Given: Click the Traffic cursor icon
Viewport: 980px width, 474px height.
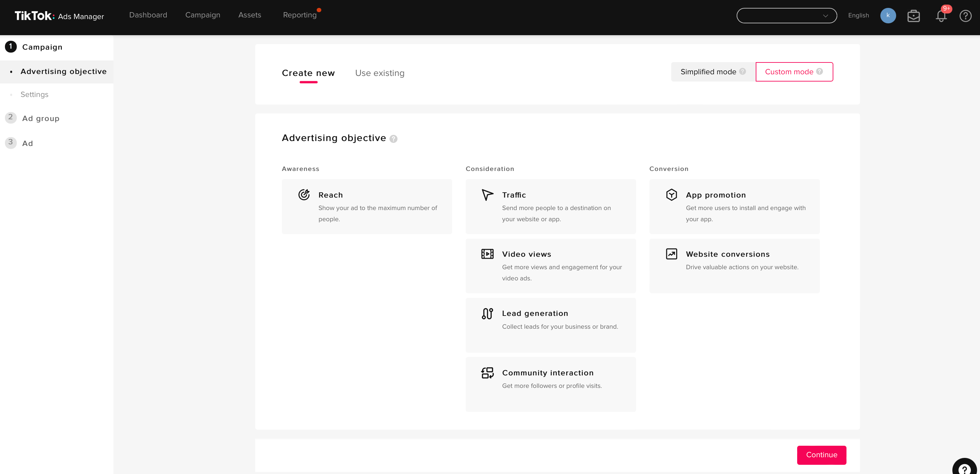Looking at the screenshot, I should click(x=487, y=195).
